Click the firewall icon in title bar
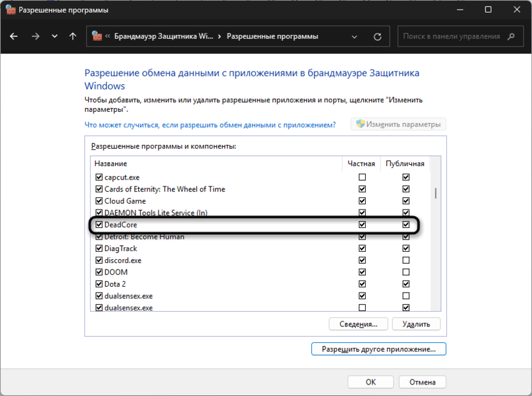This screenshot has height=396, width=532. (x=10, y=10)
